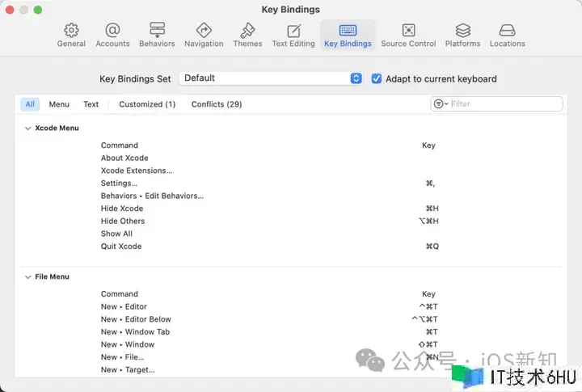This screenshot has height=392, width=582.
Task: Zoom the Key Bindings window with green button
Action: coord(38,10)
